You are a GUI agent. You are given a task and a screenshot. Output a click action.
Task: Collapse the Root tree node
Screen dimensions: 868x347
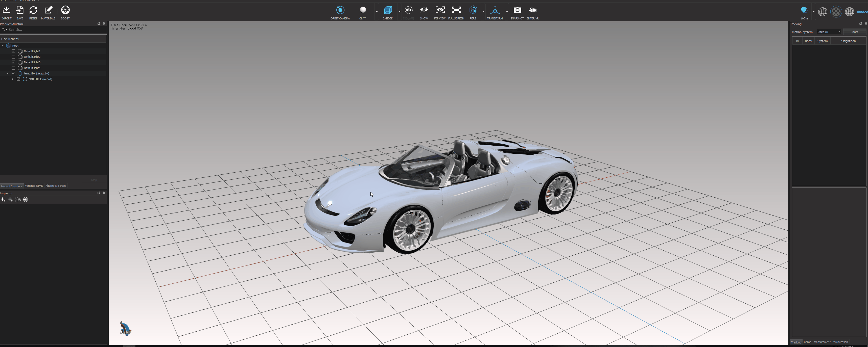(3, 45)
